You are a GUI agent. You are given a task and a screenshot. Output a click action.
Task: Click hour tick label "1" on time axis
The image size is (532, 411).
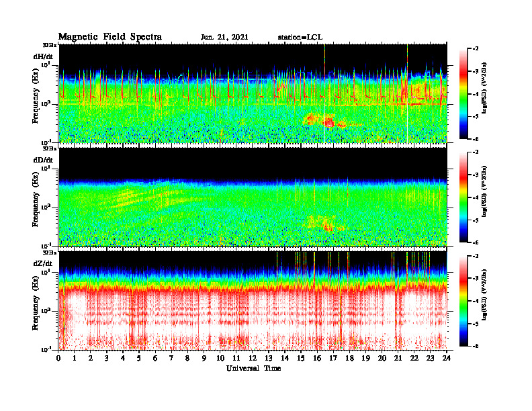[75, 359]
